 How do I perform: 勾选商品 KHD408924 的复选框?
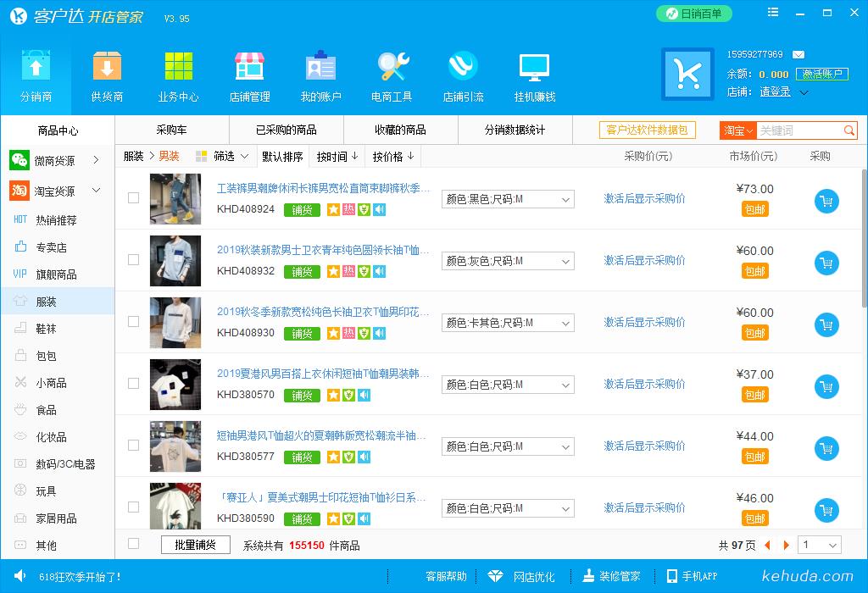coord(133,199)
